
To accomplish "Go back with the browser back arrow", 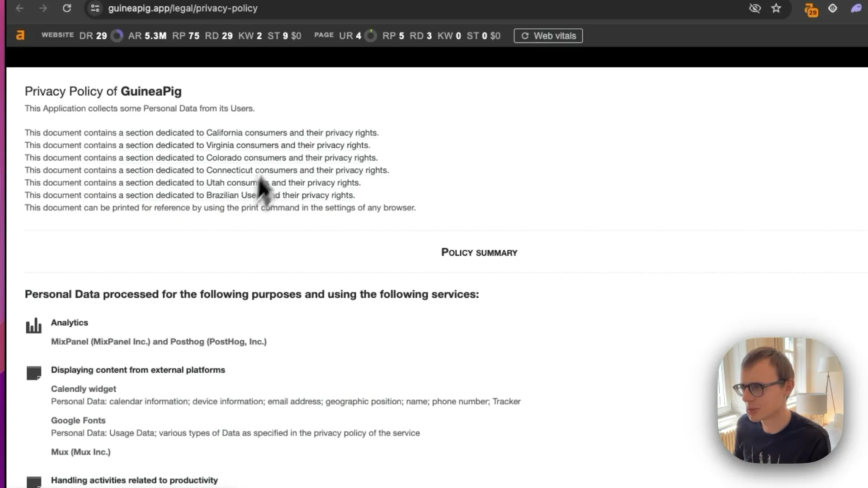I will 19,9.
